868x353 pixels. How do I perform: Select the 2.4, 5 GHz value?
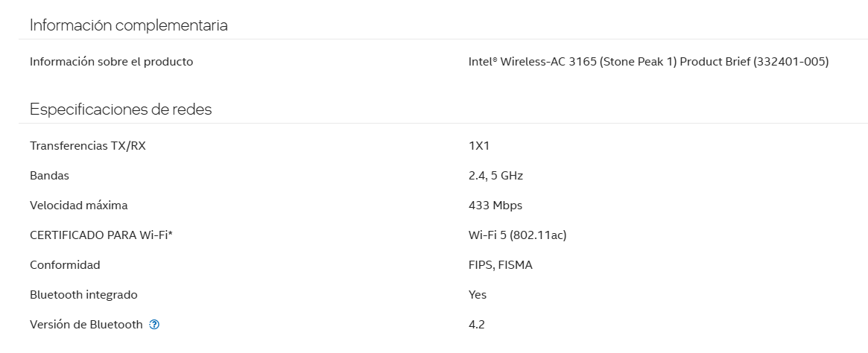click(495, 176)
